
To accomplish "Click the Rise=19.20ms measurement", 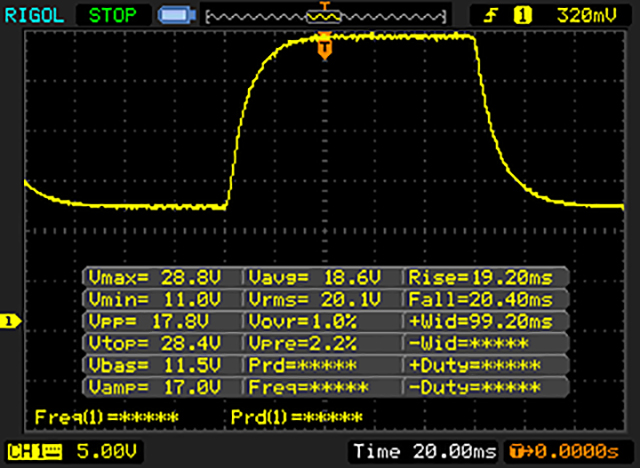I will click(481, 277).
